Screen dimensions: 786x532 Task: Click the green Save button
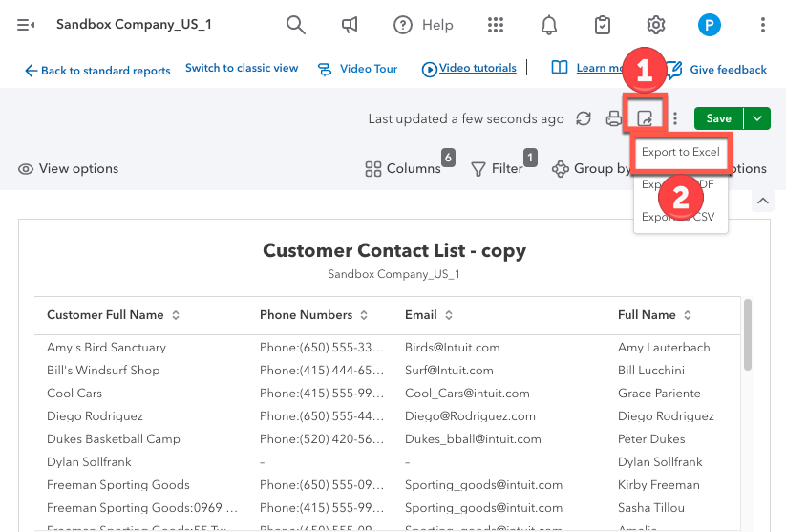click(x=718, y=118)
